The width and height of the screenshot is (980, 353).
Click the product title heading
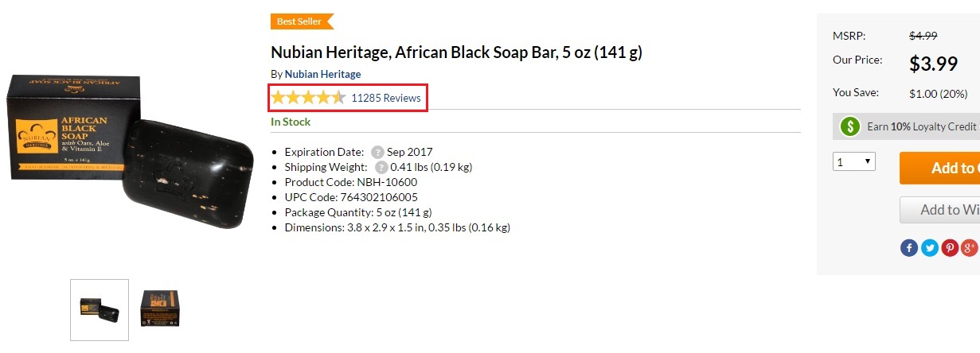(x=456, y=52)
